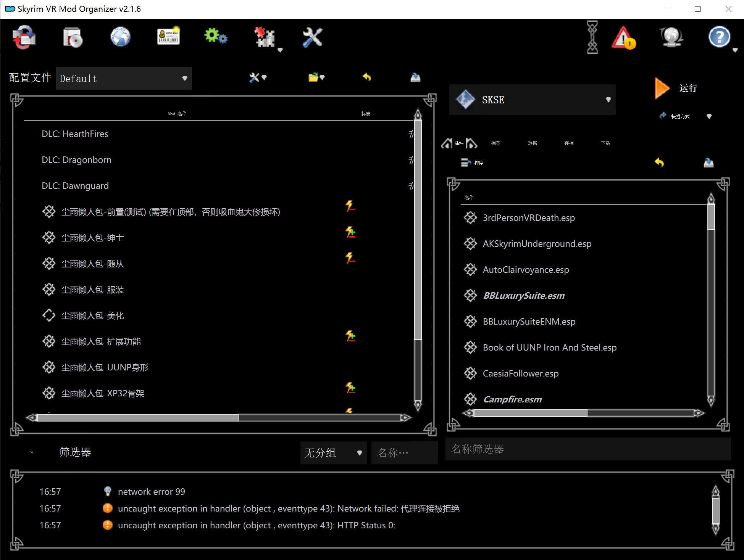Toggle checkbox for 尘雨懒人包-绅士 mod
This screenshot has width=744, height=560.
(49, 238)
